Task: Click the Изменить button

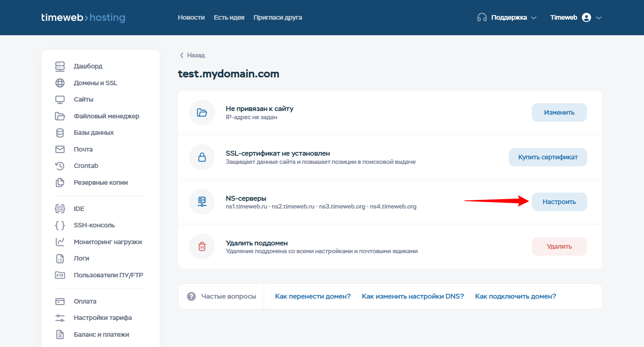Action: coord(559,113)
